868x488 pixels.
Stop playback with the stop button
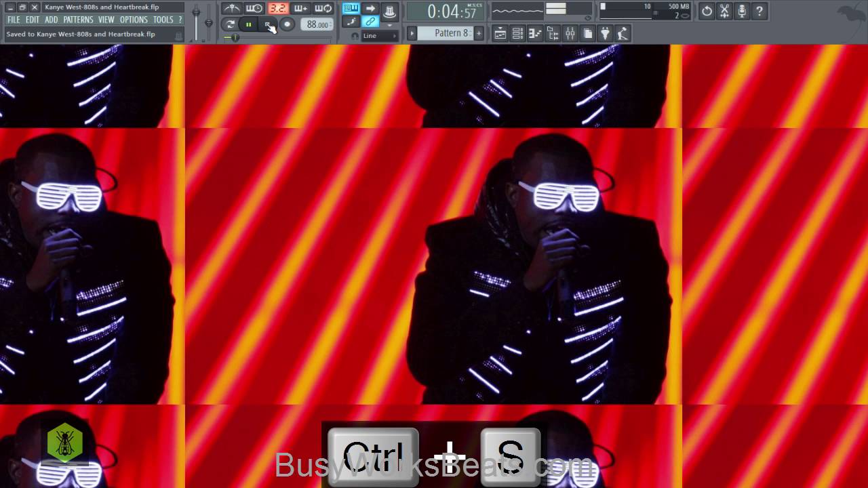click(269, 24)
